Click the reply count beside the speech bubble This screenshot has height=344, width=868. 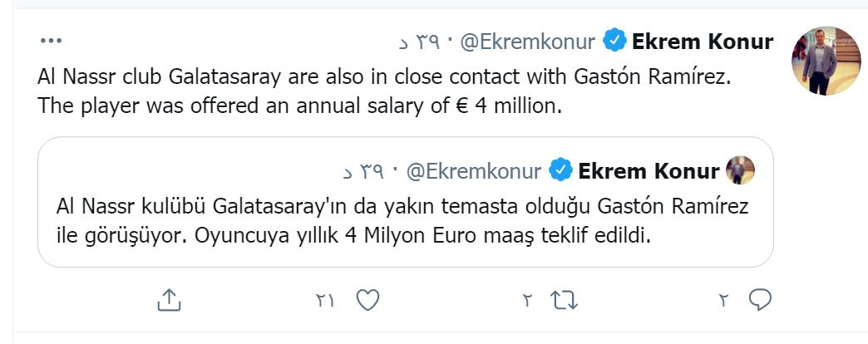(723, 301)
